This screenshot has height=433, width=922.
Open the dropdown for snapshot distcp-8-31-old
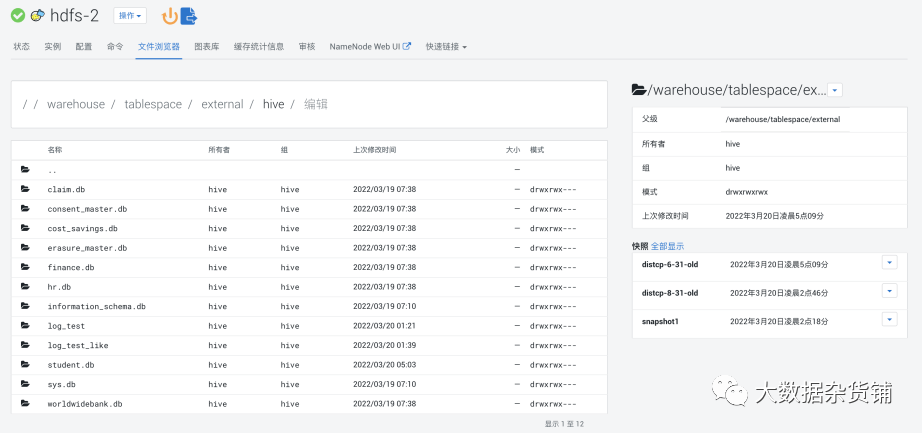point(890,291)
